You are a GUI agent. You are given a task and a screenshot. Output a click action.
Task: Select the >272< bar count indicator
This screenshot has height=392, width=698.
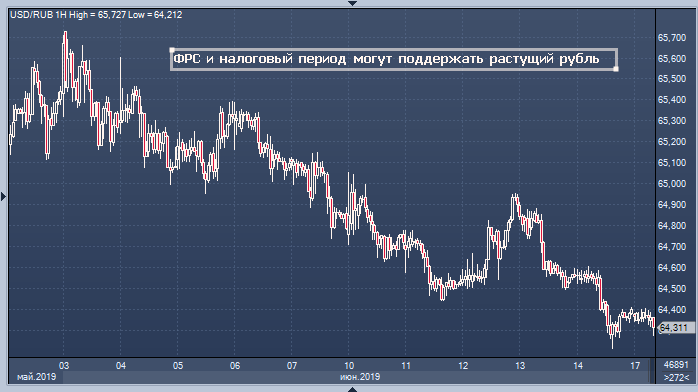point(676,377)
